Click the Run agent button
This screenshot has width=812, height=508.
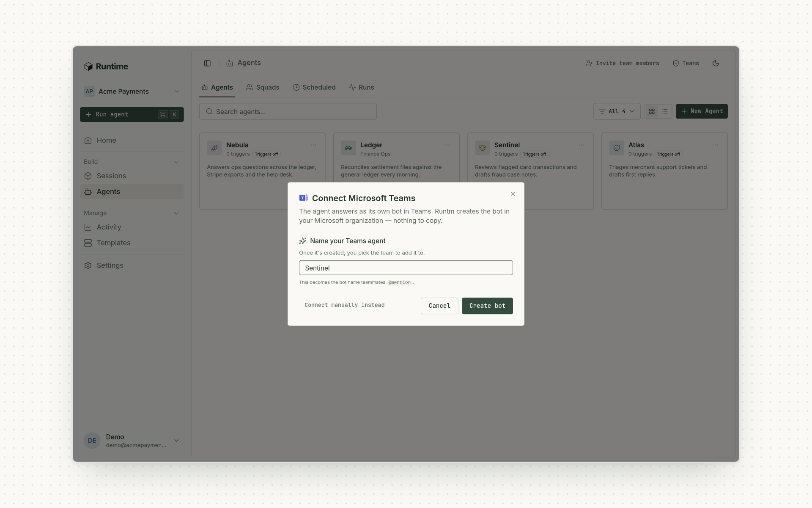click(x=132, y=114)
